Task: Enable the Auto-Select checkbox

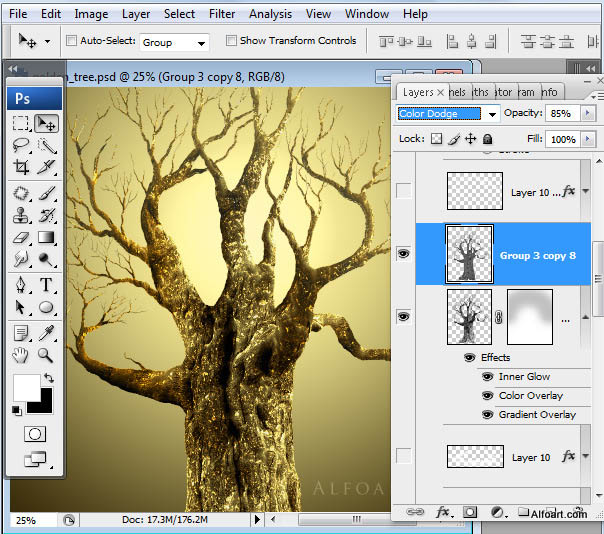Action: (71, 41)
